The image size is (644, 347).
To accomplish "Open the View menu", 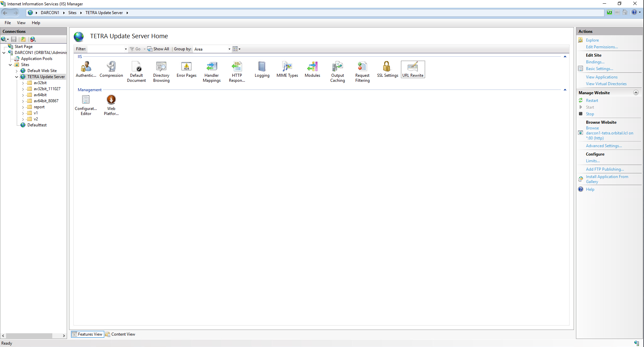I will [21, 22].
